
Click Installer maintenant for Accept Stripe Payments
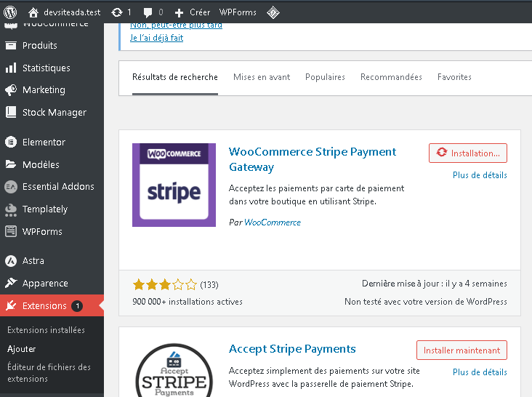[462, 350]
